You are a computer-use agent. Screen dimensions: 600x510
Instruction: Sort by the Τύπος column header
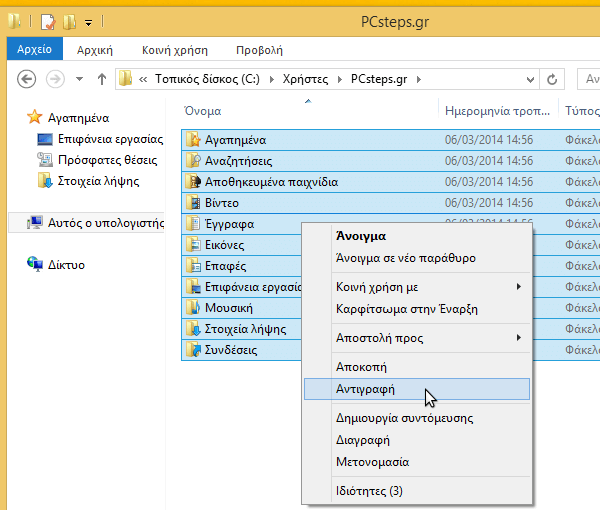tap(582, 111)
